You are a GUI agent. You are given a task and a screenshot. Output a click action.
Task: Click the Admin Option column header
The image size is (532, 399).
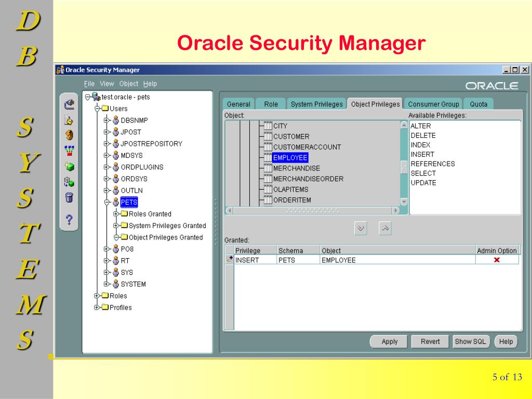tap(497, 250)
